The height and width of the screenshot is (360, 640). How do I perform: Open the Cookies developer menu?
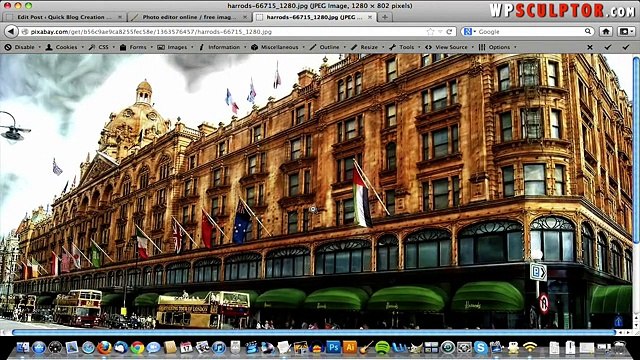(x=64, y=47)
